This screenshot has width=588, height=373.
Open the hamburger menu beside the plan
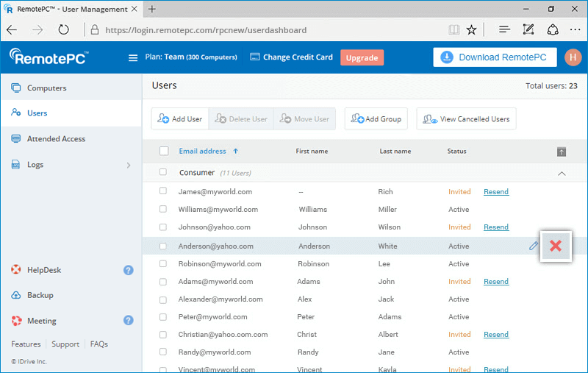coord(133,58)
